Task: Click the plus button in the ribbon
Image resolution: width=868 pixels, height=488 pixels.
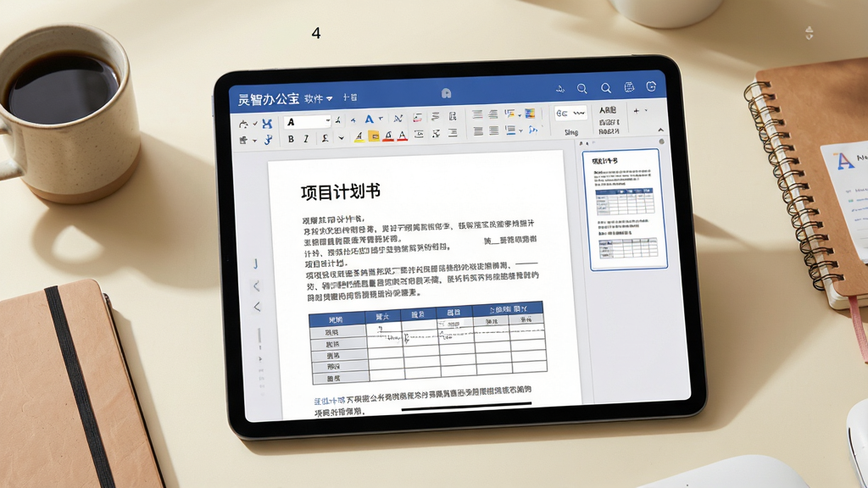Action: coord(636,111)
